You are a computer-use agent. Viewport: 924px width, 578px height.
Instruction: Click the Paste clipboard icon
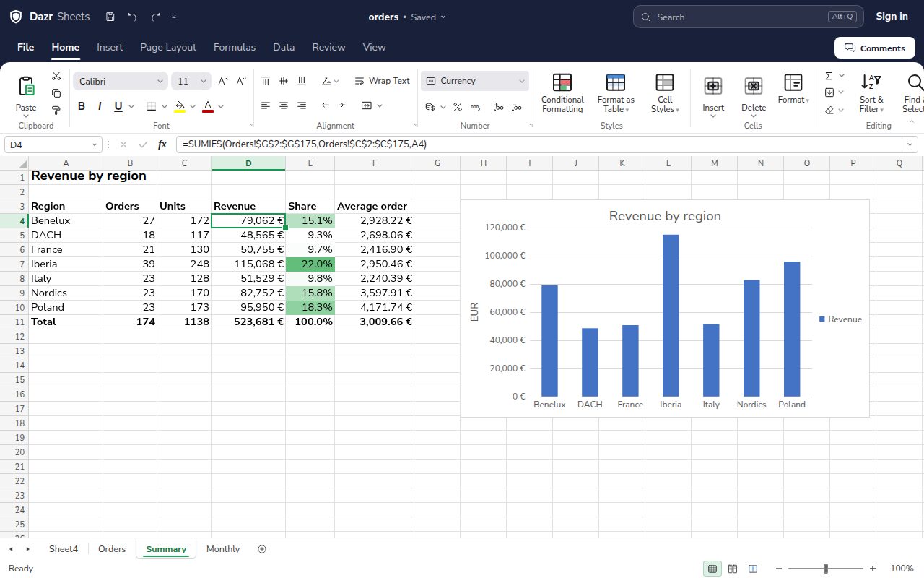pyautogui.click(x=26, y=87)
